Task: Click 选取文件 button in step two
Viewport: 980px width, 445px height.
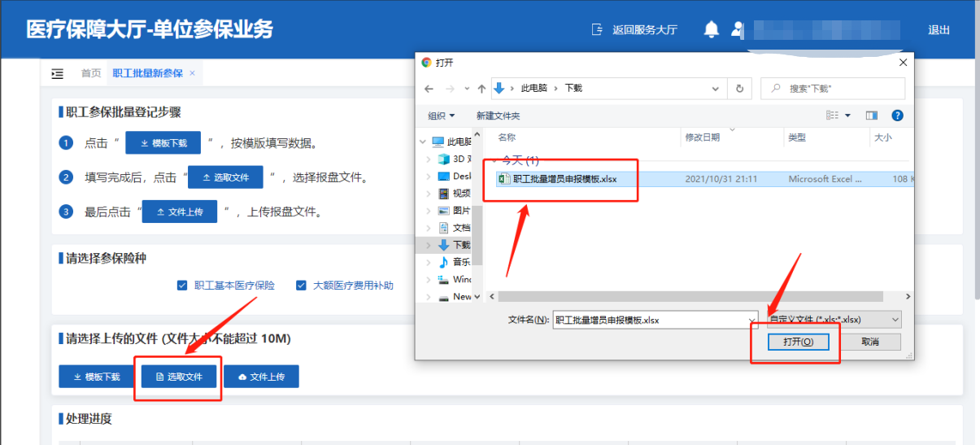Action: coord(225,177)
